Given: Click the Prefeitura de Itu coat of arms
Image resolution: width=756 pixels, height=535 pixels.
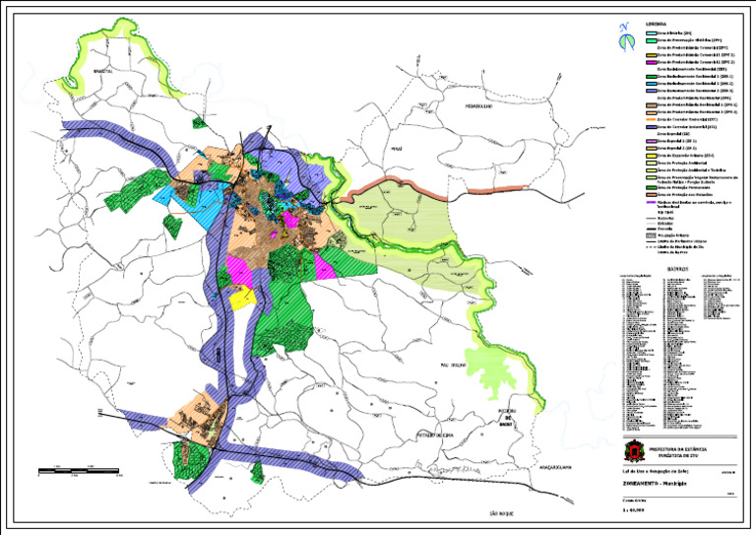Looking at the screenshot, I should [634, 451].
